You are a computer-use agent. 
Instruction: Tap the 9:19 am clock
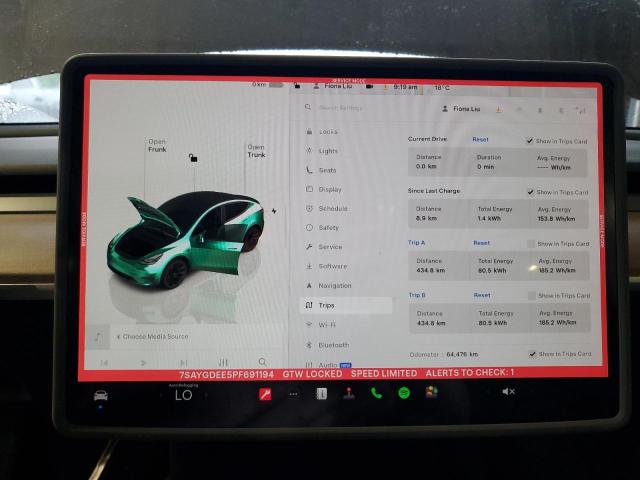point(405,87)
